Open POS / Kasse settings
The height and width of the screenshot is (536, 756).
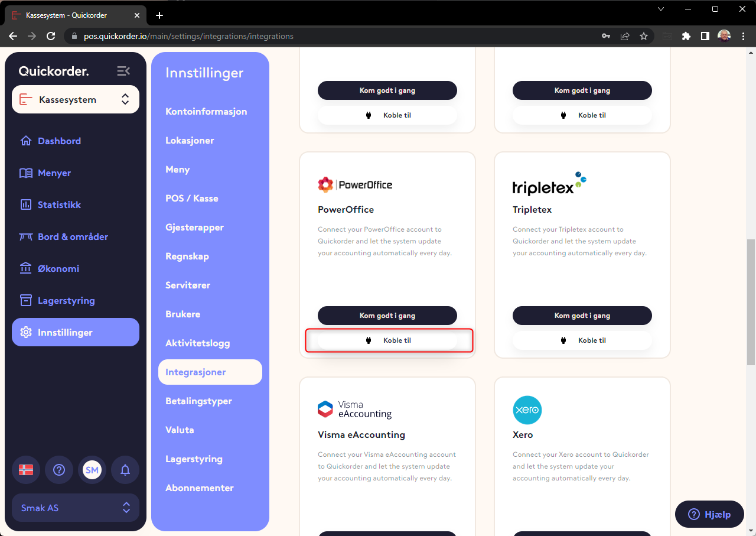192,198
